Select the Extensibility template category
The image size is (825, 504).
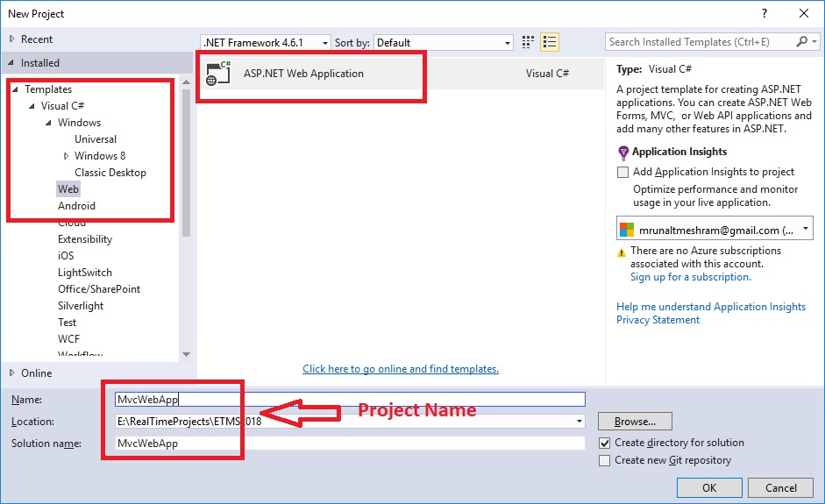point(85,239)
